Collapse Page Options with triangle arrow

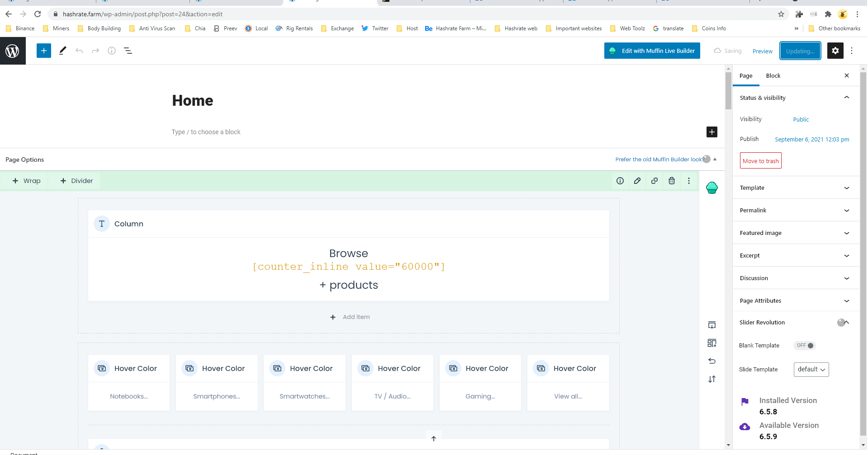[x=715, y=159]
